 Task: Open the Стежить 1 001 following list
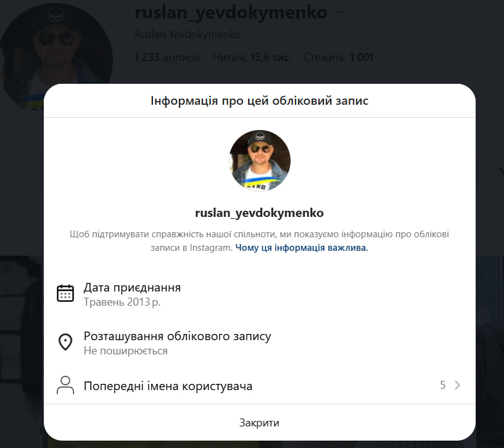339,57
